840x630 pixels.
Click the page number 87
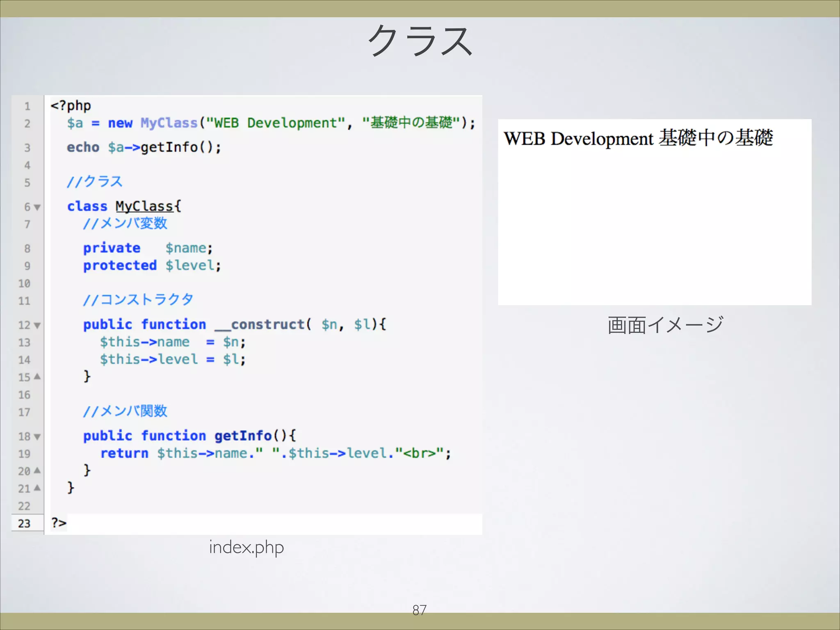tap(419, 610)
